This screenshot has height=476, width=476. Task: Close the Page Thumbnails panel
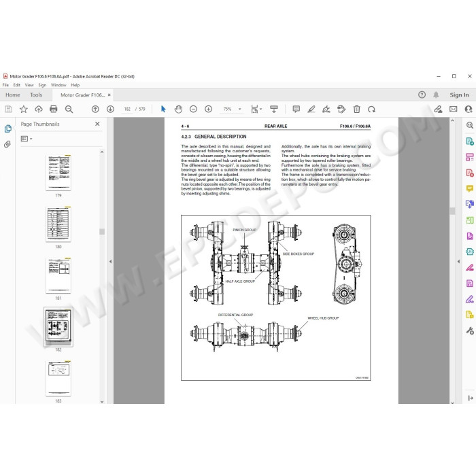[x=97, y=124]
